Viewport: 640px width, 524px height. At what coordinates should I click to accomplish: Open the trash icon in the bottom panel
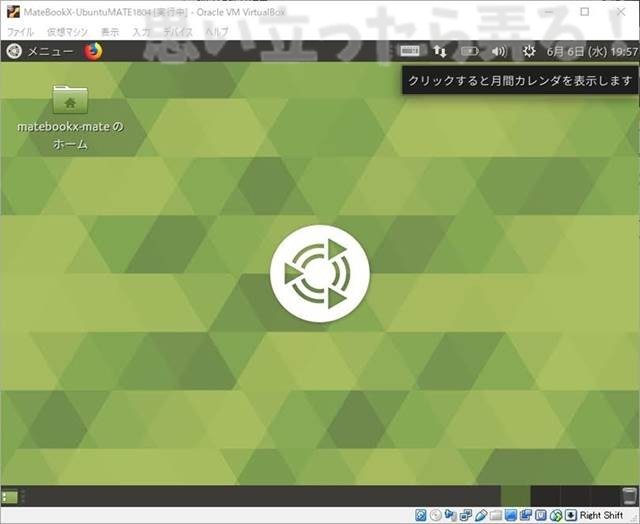[629, 496]
